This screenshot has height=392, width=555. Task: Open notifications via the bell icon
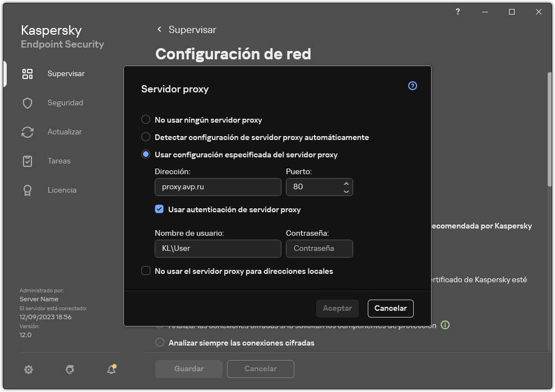[x=111, y=370]
